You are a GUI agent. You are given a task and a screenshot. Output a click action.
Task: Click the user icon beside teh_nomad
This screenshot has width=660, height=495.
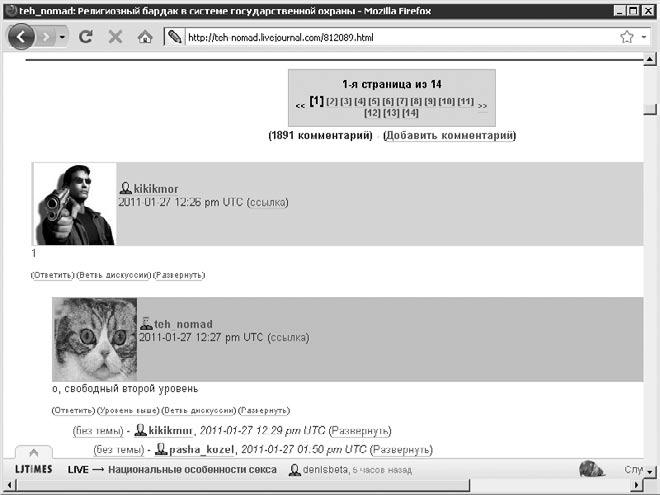(x=146, y=324)
